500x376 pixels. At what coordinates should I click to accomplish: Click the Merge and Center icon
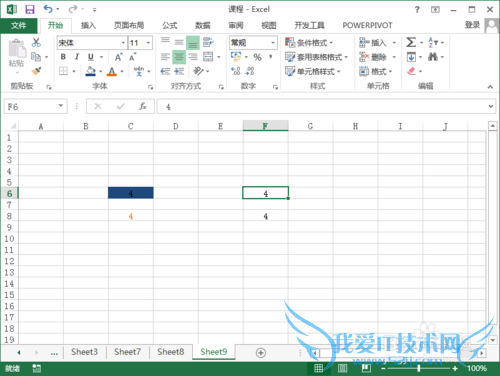[x=208, y=57]
